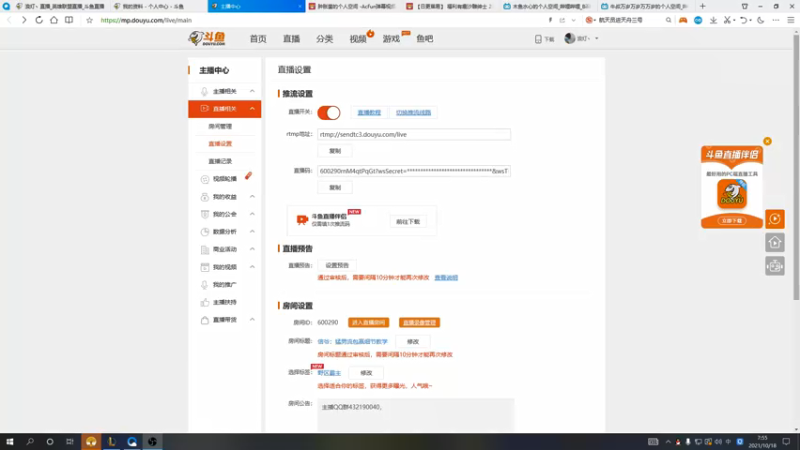The height and width of the screenshot is (450, 800).
Task: Click 修改 button beside room title
Action: point(413,341)
